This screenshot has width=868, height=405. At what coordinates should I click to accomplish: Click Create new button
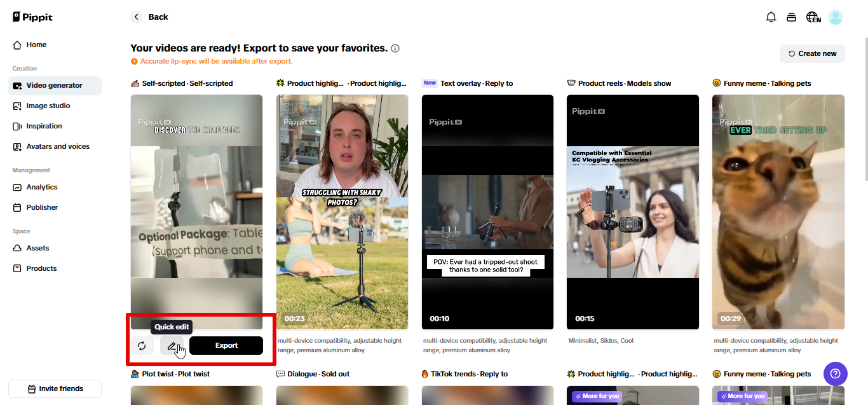coord(812,53)
